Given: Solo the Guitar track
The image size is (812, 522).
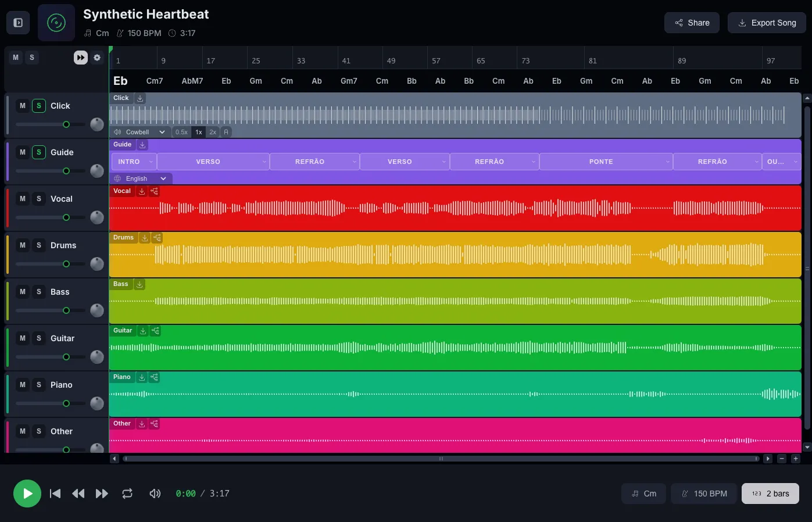Looking at the screenshot, I should pos(39,338).
